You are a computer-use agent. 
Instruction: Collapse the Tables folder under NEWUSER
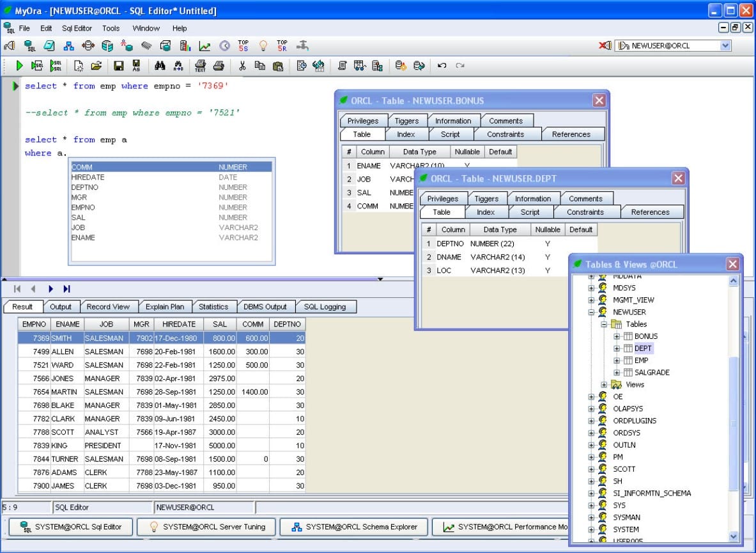pos(604,324)
